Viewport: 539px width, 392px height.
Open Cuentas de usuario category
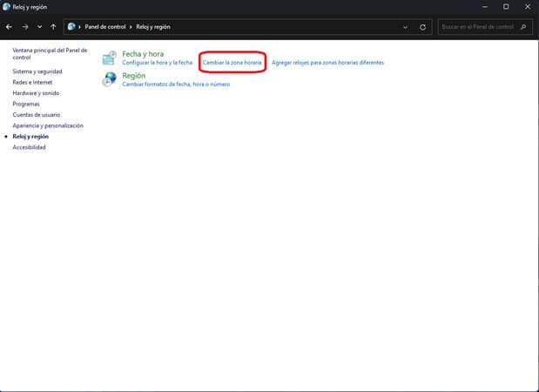[x=37, y=115]
